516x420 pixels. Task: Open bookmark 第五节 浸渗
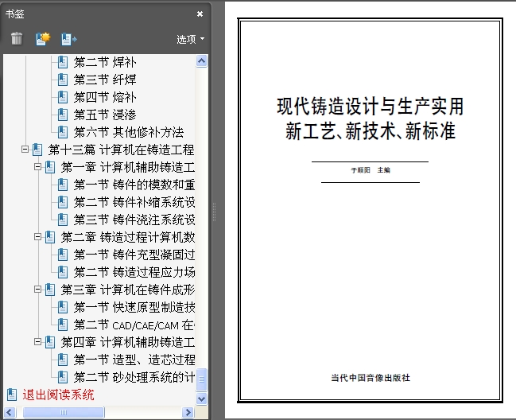(105, 115)
